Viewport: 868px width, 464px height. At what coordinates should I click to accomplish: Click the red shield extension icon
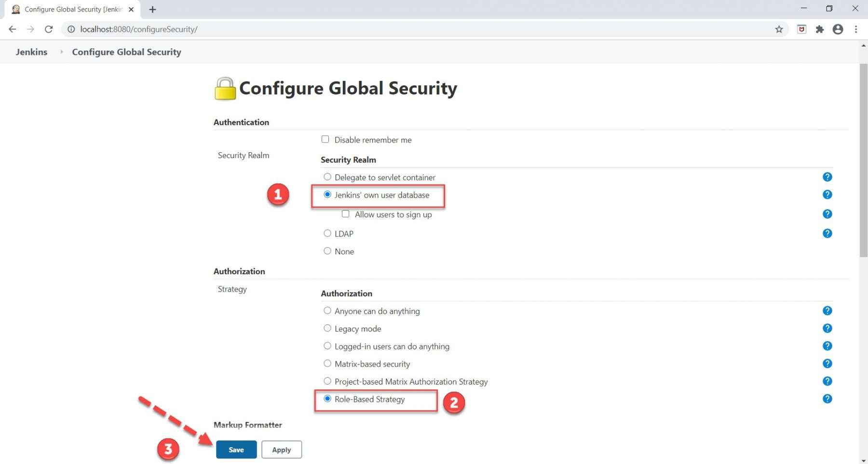[801, 29]
